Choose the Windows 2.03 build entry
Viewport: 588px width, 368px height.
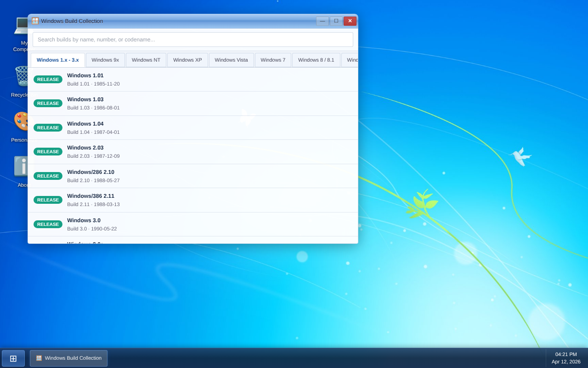pyautogui.click(x=193, y=152)
